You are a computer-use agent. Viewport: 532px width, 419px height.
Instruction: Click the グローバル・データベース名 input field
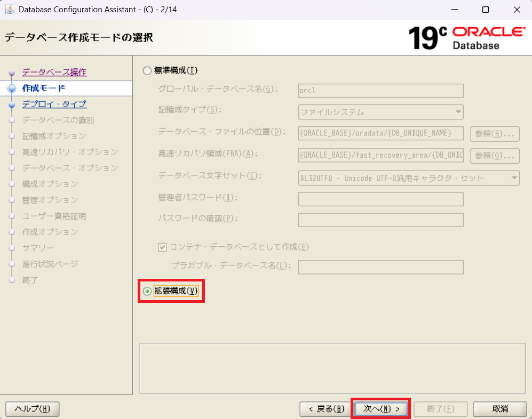(x=380, y=90)
